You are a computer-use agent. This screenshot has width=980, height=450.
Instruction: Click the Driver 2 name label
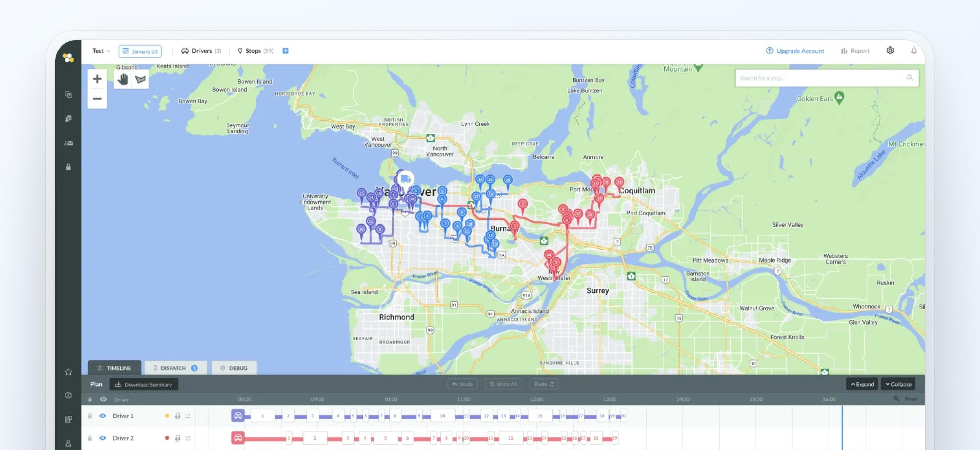click(x=123, y=438)
